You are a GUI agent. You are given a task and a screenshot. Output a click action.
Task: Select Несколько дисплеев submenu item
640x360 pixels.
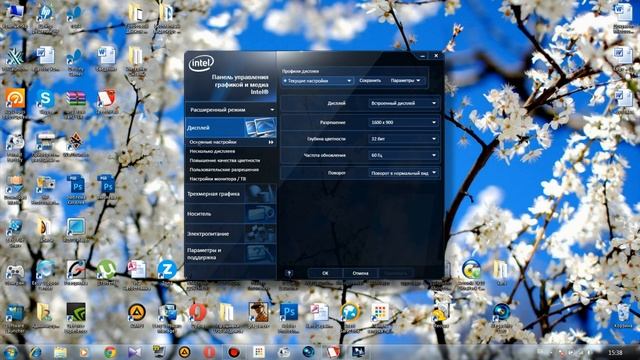pyautogui.click(x=212, y=151)
